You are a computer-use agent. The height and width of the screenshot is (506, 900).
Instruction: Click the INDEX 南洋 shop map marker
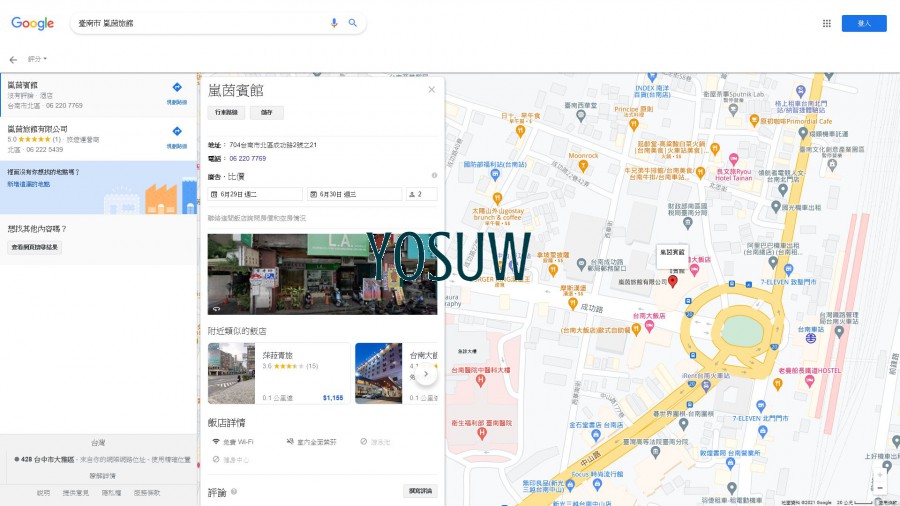pyautogui.click(x=652, y=77)
